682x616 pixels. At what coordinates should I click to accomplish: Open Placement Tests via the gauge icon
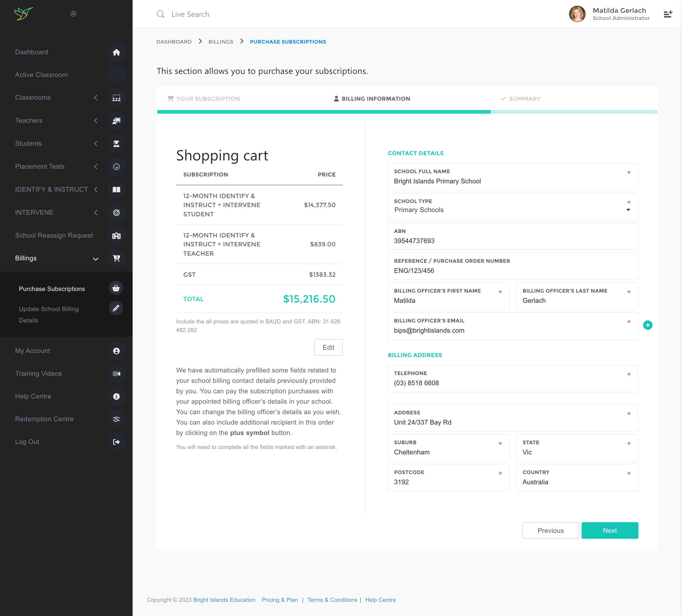tap(116, 167)
